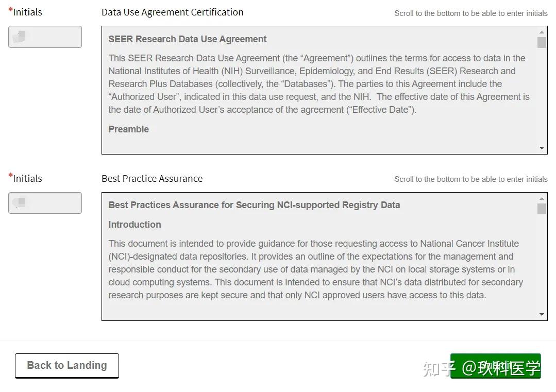Click inside the Best Practices introduction paragraph
Image resolution: width=556 pixels, height=392 pixels.
coord(315,269)
